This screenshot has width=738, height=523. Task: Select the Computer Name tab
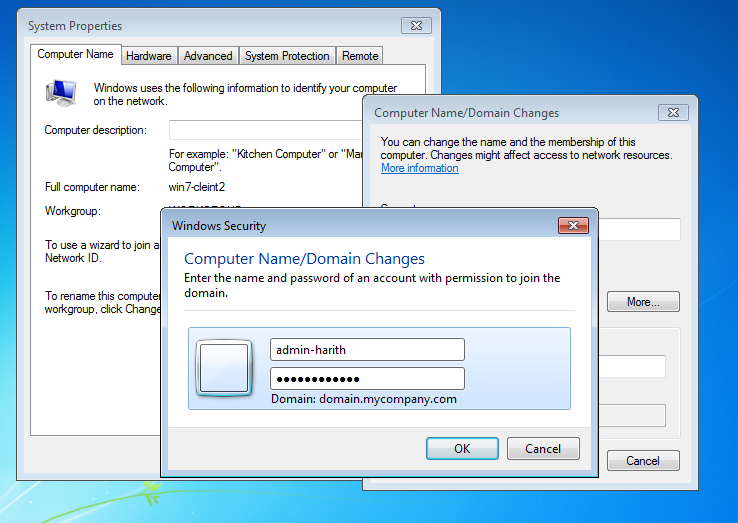[76, 55]
